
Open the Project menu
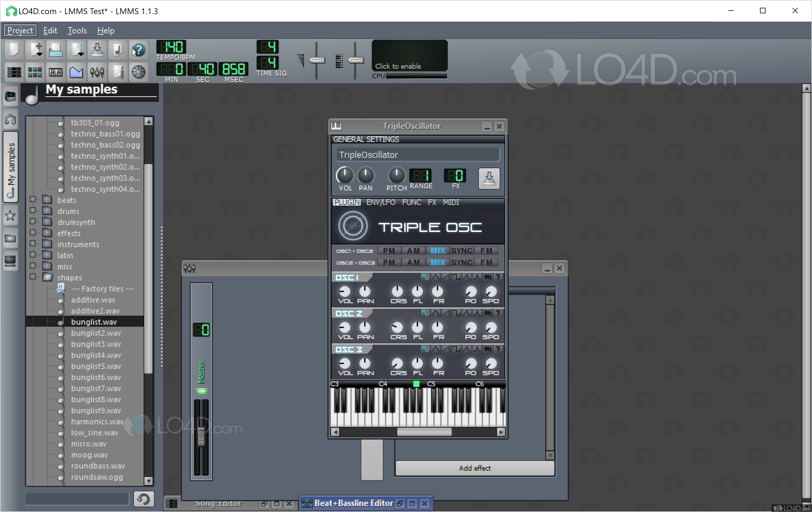[20, 30]
